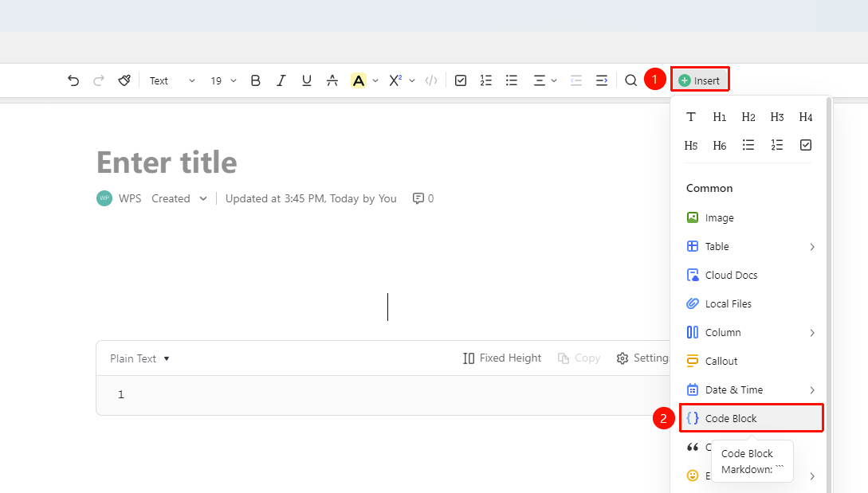868x493 pixels.
Task: Select the T plain text option
Action: 691,117
